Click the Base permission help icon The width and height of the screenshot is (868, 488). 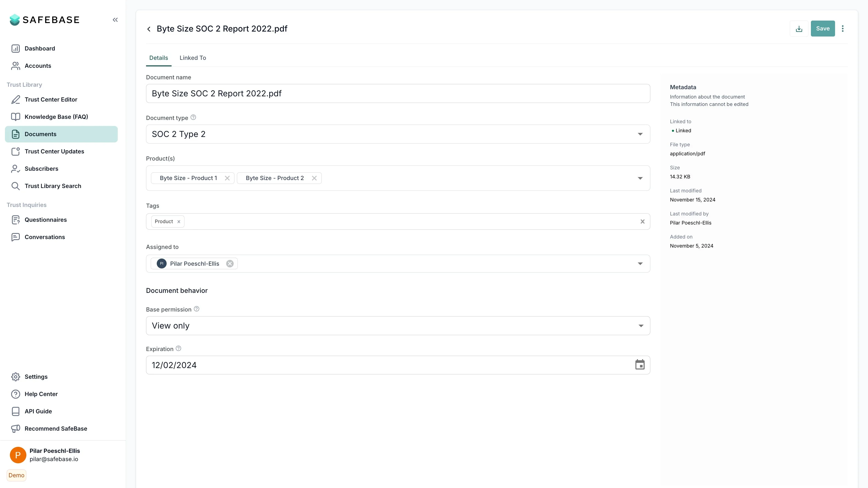pyautogui.click(x=197, y=309)
